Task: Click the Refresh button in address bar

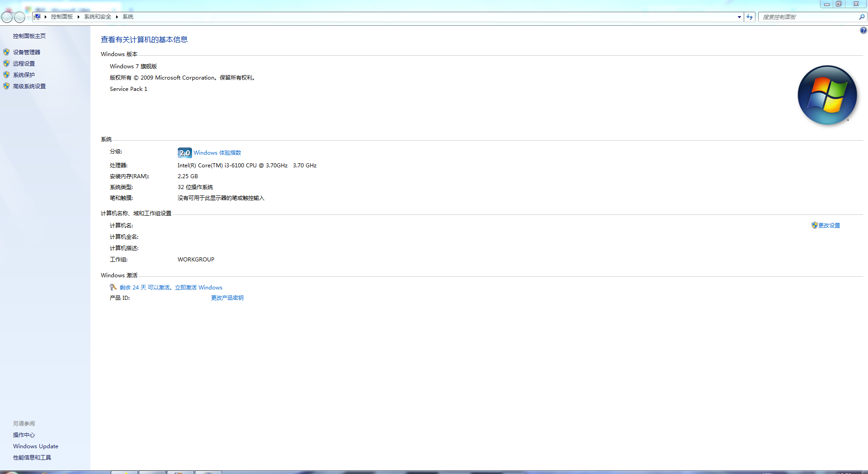Action: [x=750, y=17]
